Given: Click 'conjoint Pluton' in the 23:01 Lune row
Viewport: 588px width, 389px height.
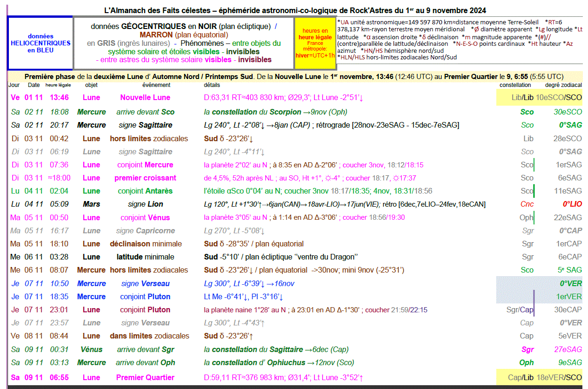Looking at the screenshot, I should (x=145, y=310).
